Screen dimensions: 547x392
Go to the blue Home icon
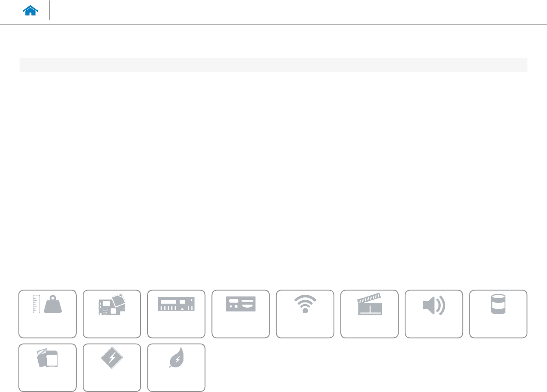[x=31, y=11]
